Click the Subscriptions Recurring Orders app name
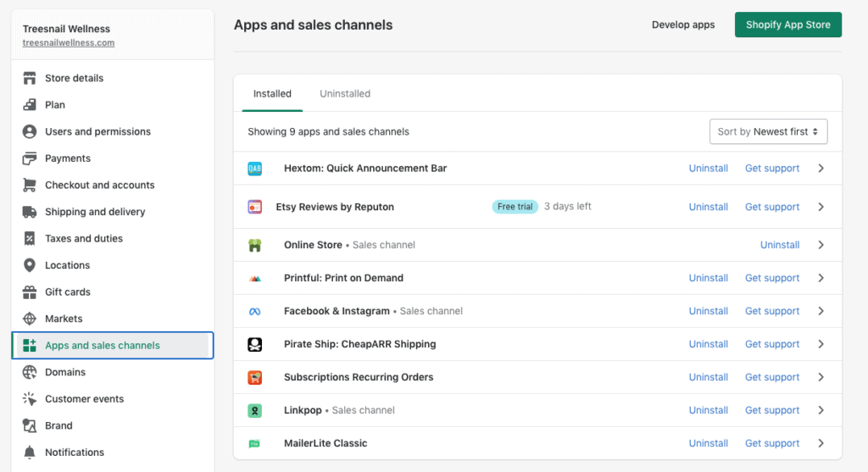The image size is (868, 472). coord(359,377)
